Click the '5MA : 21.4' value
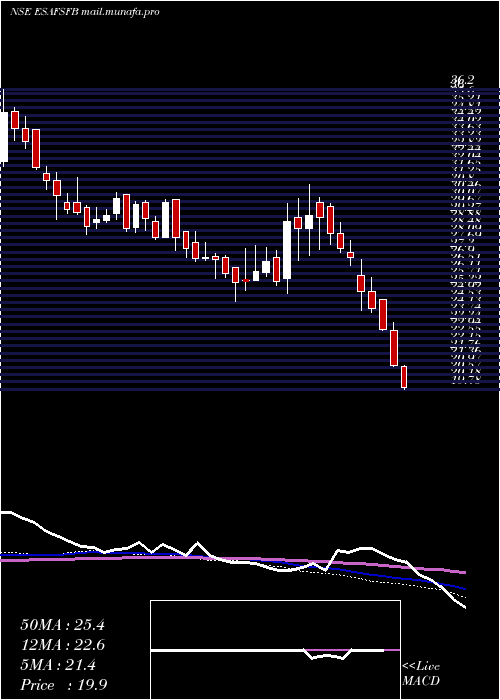Image resolution: width=500 pixels, height=700 pixels. point(58,665)
